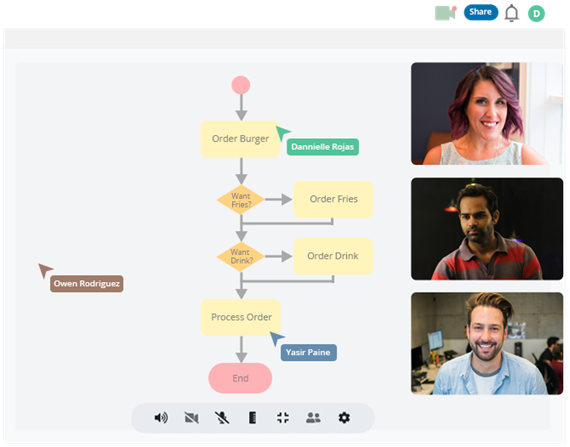Select the pink End node

(x=240, y=378)
